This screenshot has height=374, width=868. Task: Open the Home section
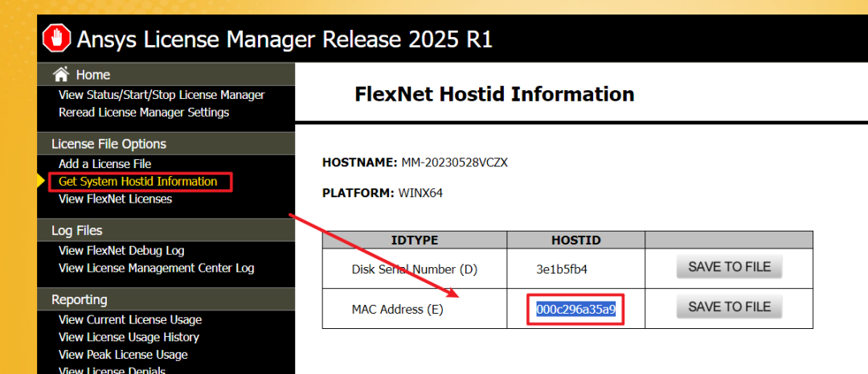pyautogui.click(x=93, y=75)
